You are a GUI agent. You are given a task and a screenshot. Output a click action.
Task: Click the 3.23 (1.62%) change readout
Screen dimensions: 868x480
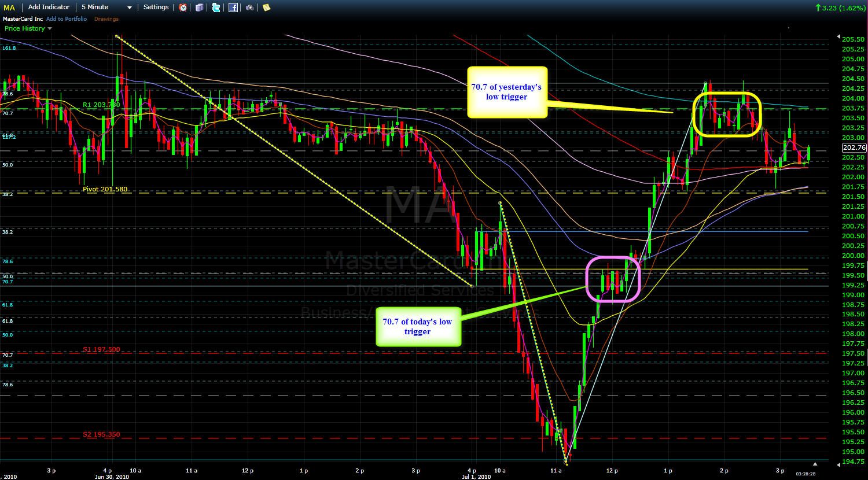pos(844,8)
